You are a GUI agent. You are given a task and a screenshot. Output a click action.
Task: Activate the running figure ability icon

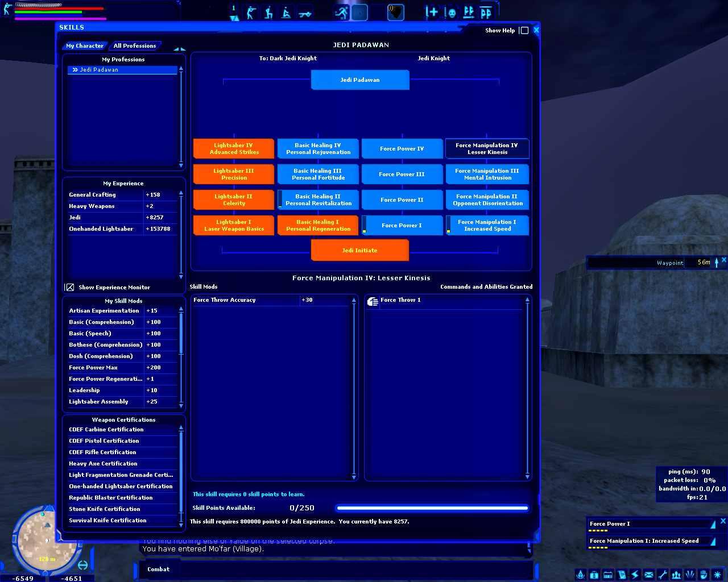341,13
